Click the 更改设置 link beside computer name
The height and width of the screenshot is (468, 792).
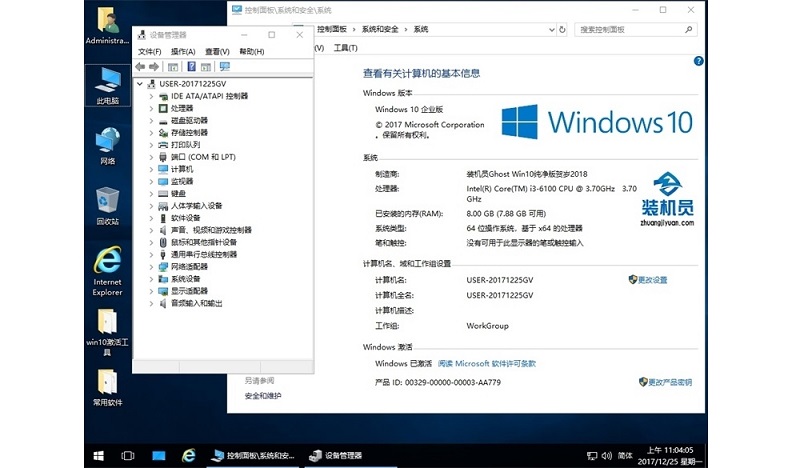pyautogui.click(x=652, y=280)
